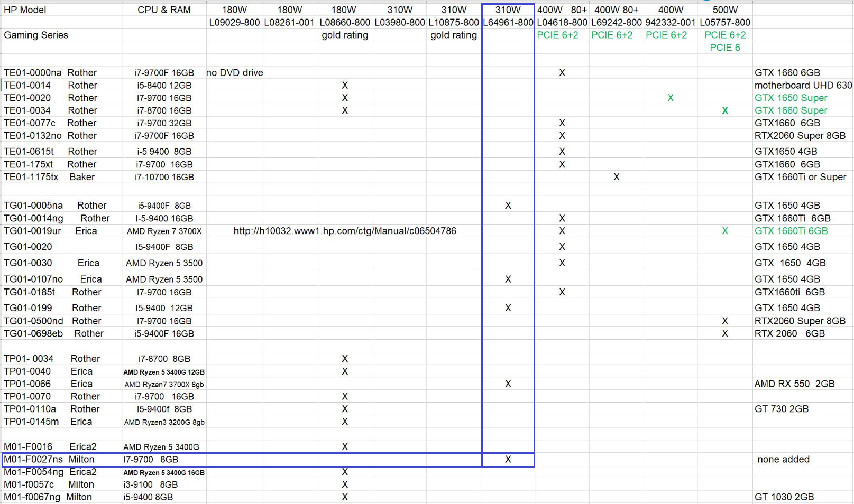Click the X in TP01-0066 310W column
854x504 pixels.
[x=507, y=384]
